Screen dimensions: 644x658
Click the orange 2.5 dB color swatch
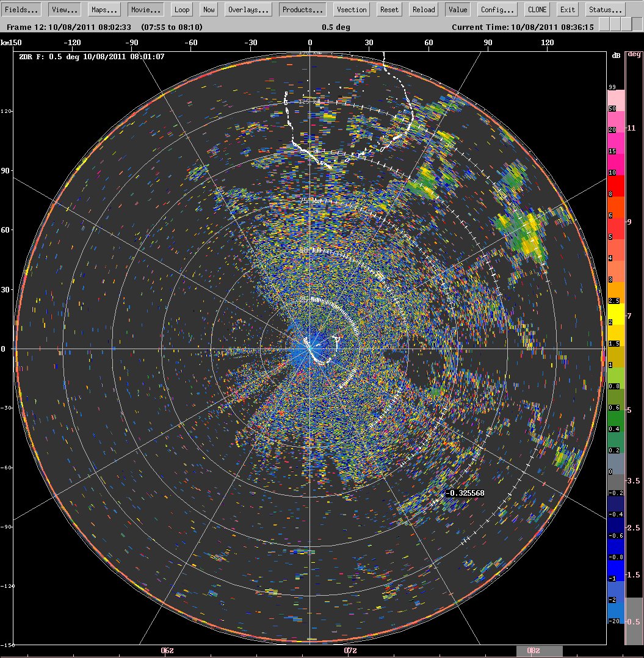(x=616, y=293)
